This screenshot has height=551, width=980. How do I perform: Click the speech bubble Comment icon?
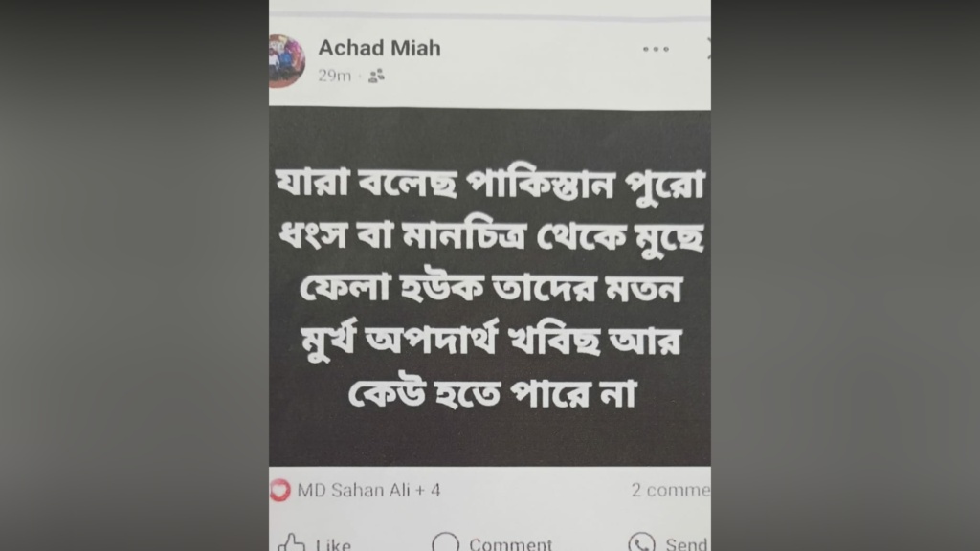pos(446,543)
